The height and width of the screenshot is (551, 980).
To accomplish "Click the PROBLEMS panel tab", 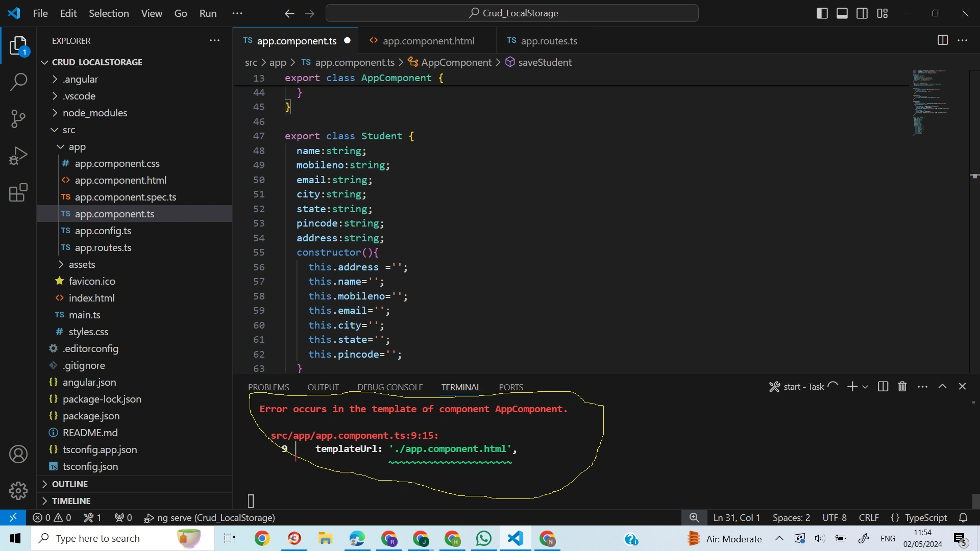I will point(268,387).
